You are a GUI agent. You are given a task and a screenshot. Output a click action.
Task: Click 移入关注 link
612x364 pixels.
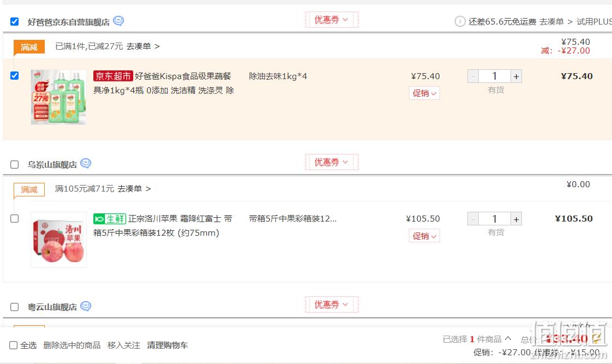tap(124, 345)
